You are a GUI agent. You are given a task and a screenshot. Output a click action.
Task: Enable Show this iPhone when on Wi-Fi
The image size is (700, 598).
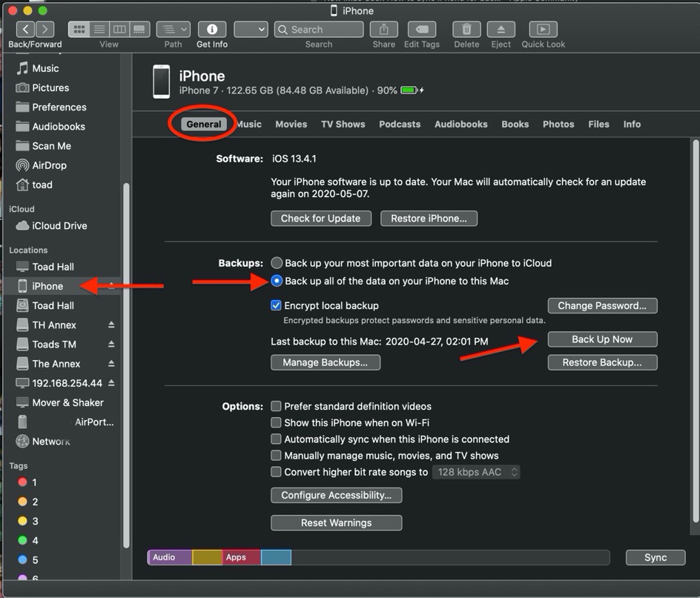point(276,422)
